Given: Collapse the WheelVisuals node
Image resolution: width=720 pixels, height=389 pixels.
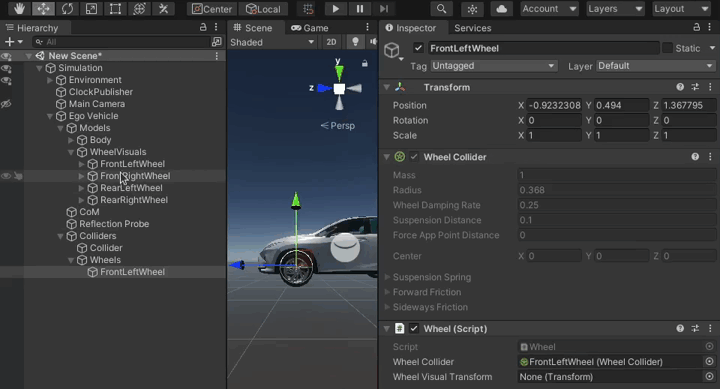Looking at the screenshot, I should click(x=71, y=152).
